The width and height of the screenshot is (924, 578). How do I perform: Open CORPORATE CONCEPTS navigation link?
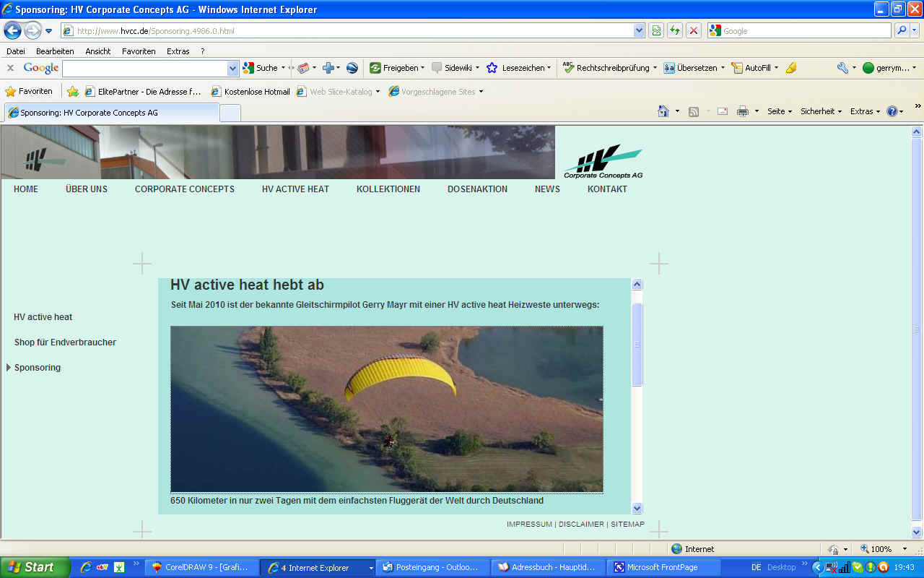click(185, 189)
